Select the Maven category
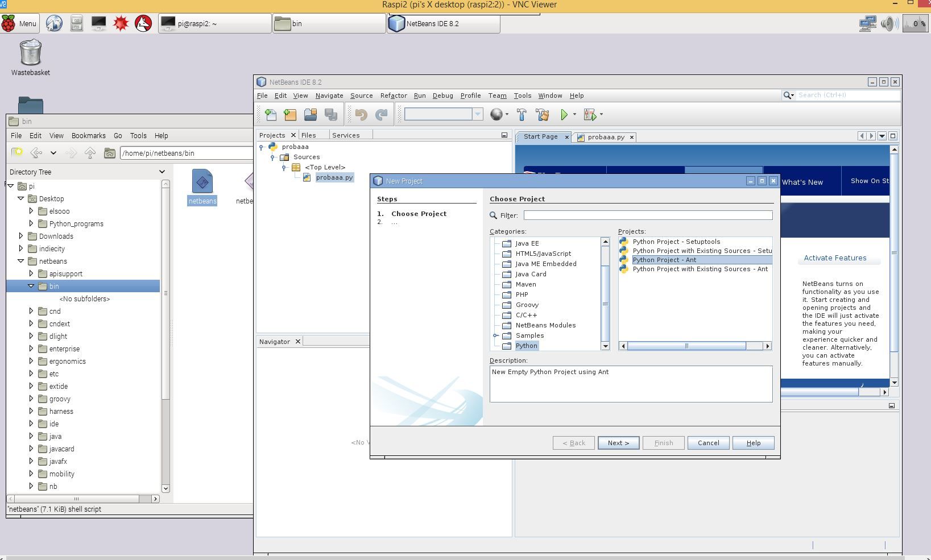This screenshot has width=931, height=560. [x=526, y=284]
